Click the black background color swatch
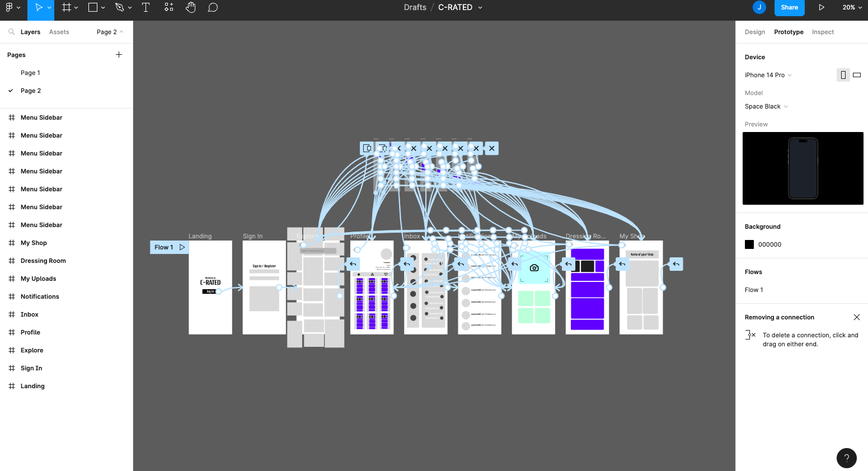The height and width of the screenshot is (471, 868). (x=749, y=244)
